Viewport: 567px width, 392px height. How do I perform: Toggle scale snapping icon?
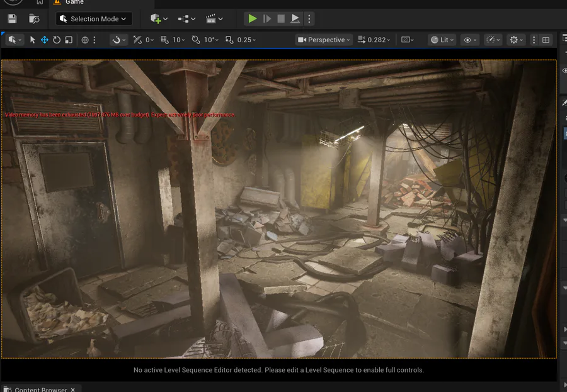[229, 40]
